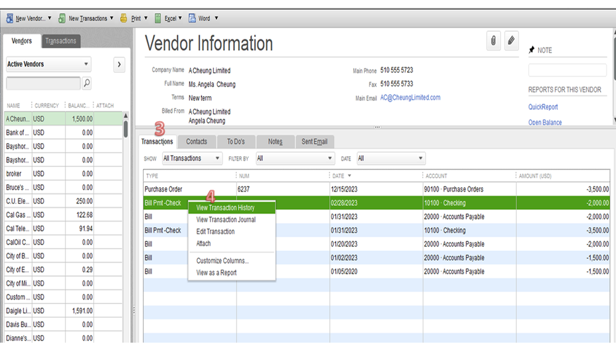Choose View Transaction History from context menu
The width and height of the screenshot is (616, 364).
pyautogui.click(x=231, y=208)
